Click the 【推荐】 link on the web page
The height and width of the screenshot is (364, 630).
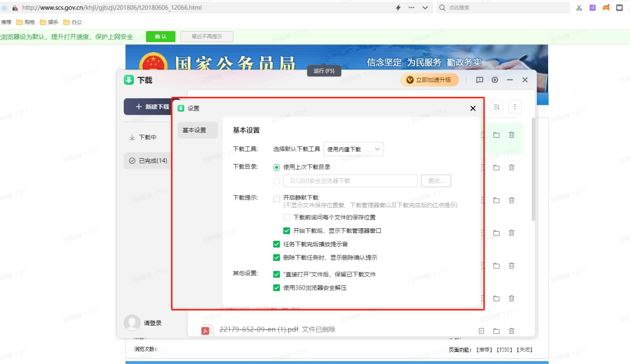click(485, 349)
